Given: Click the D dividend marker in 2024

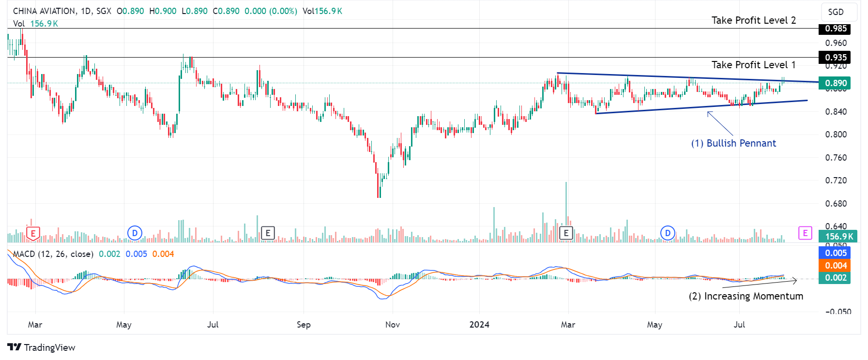Looking at the screenshot, I should point(668,233).
